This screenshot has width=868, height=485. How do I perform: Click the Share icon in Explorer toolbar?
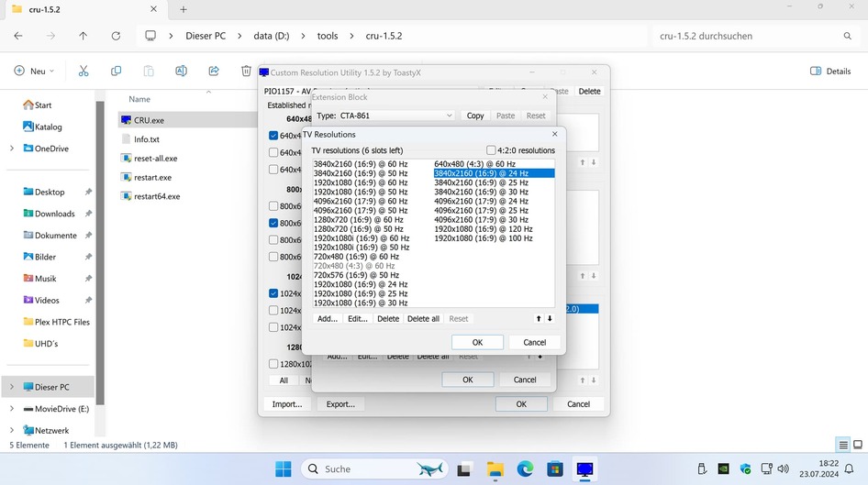[214, 71]
